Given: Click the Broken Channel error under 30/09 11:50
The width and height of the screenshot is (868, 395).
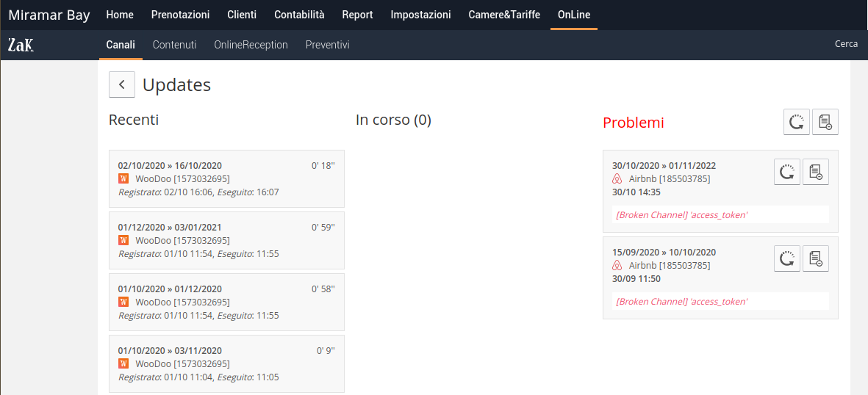Looking at the screenshot, I should pyautogui.click(x=720, y=301).
